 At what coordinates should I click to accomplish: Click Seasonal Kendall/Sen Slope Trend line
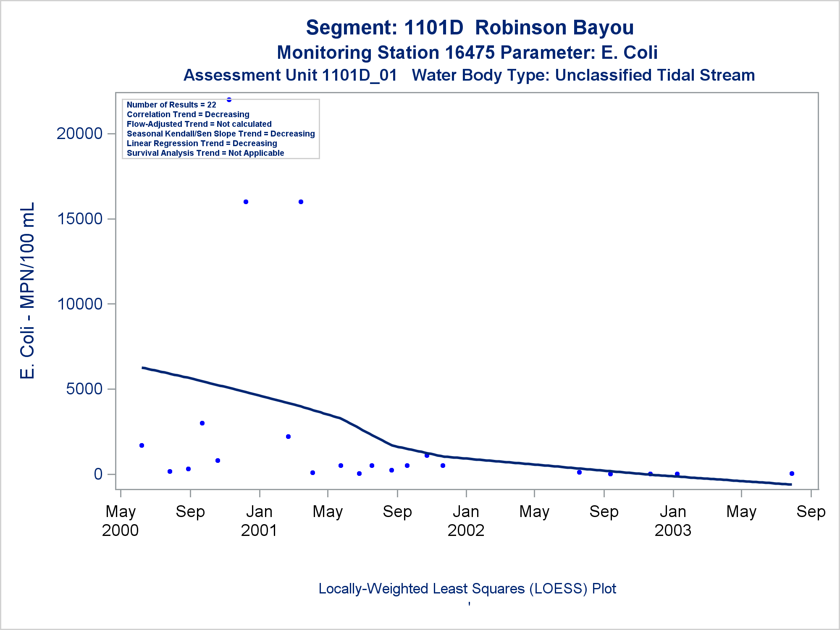point(220,134)
